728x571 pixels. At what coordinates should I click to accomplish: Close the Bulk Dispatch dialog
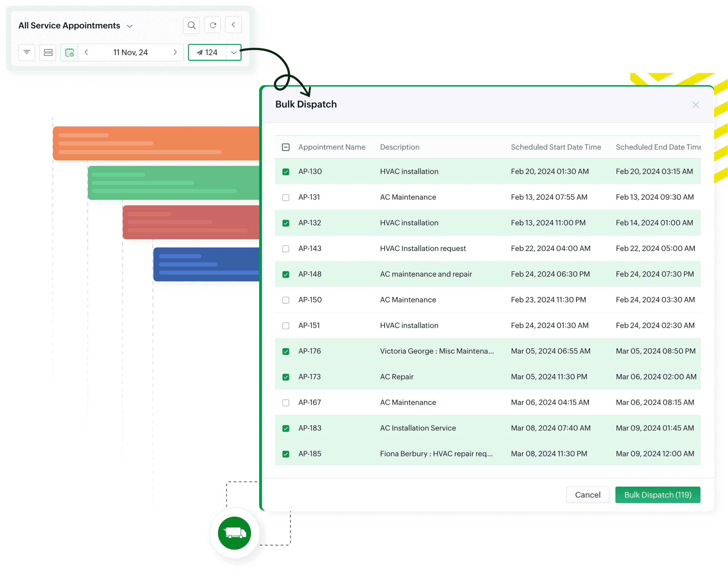coord(696,105)
